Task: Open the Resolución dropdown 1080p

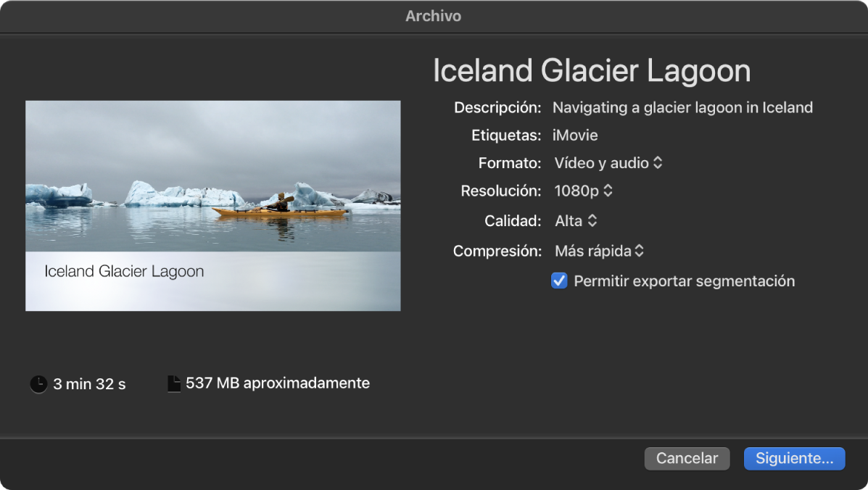Action: click(x=583, y=191)
